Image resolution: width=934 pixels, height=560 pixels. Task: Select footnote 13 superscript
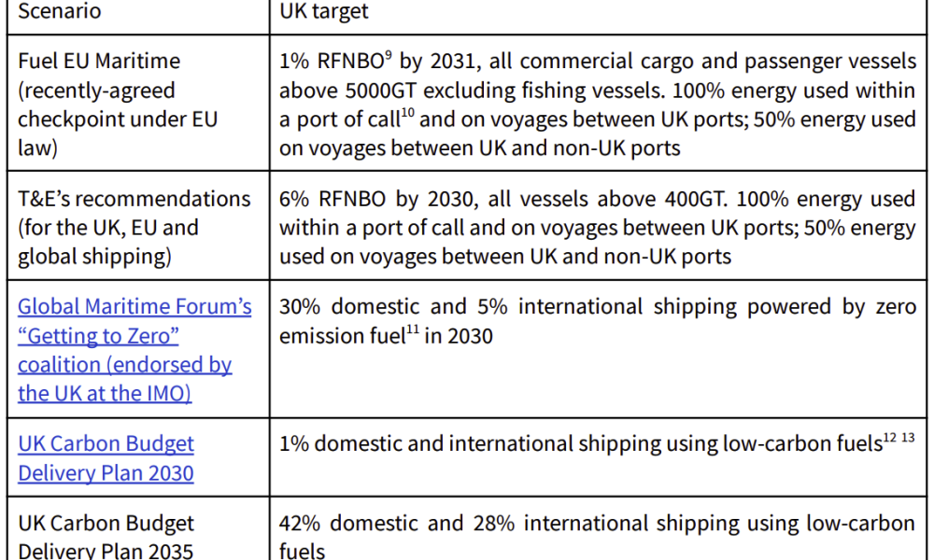(908, 438)
